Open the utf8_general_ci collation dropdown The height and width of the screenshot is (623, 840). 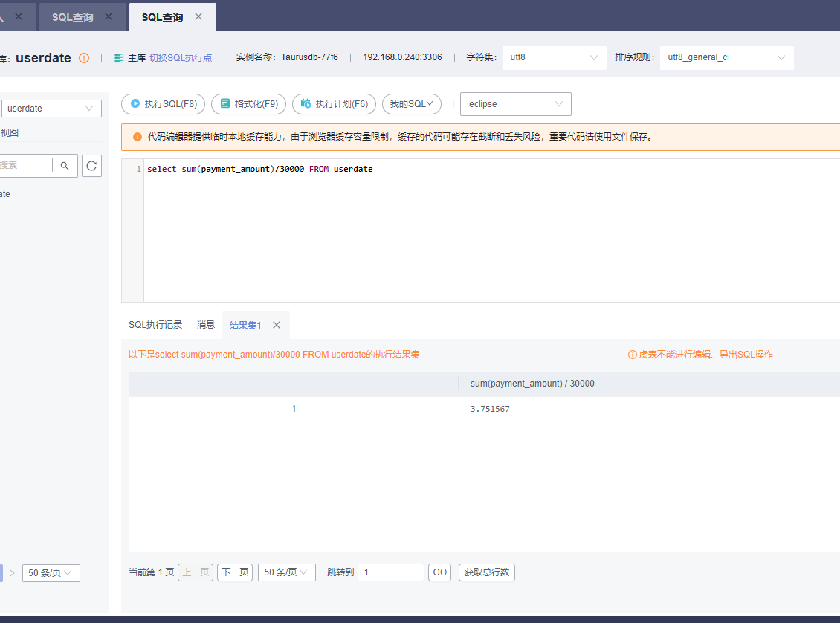point(727,57)
